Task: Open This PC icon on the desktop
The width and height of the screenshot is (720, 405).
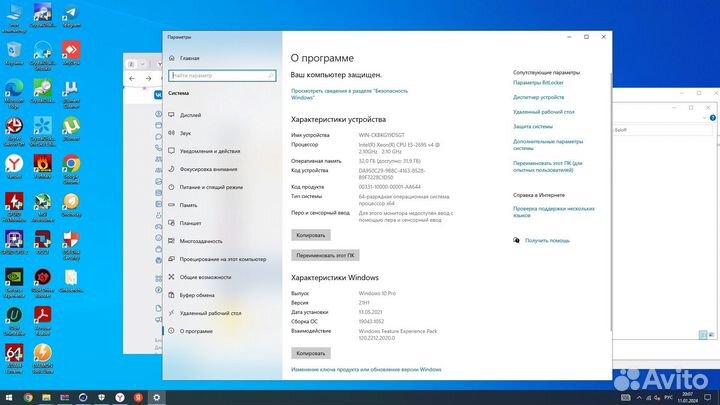Action: [14, 17]
